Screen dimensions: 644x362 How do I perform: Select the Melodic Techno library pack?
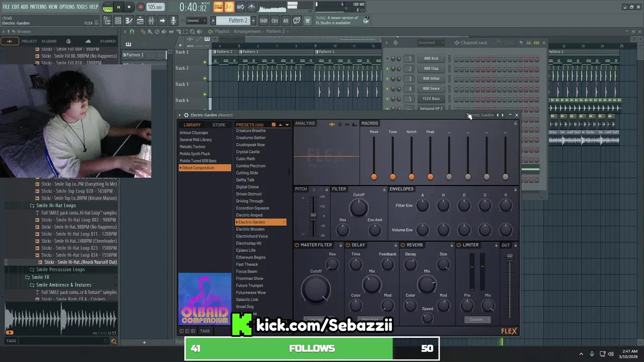192,147
